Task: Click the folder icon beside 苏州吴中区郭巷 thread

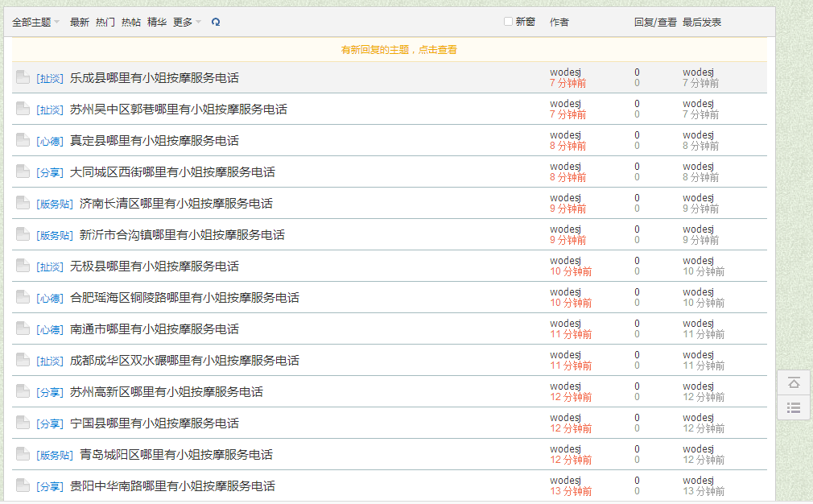Action: pos(23,109)
